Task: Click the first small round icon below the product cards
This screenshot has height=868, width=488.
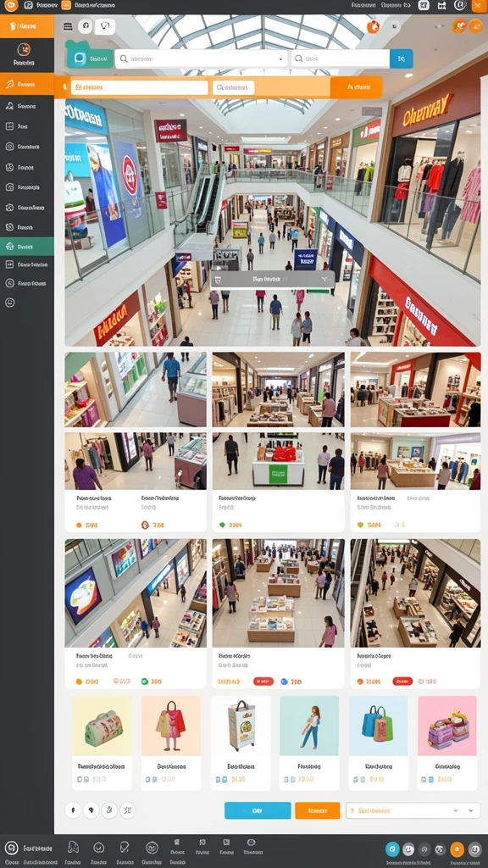Action: pyautogui.click(x=73, y=810)
